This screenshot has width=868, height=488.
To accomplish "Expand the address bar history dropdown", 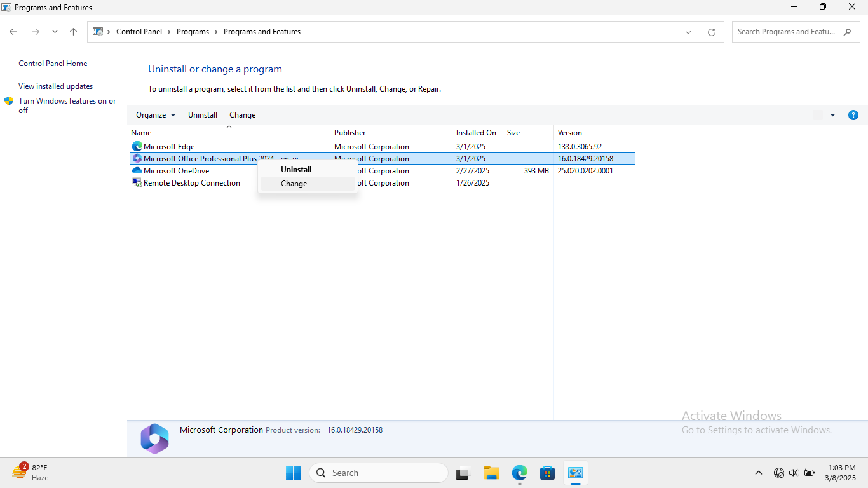I will click(x=688, y=32).
